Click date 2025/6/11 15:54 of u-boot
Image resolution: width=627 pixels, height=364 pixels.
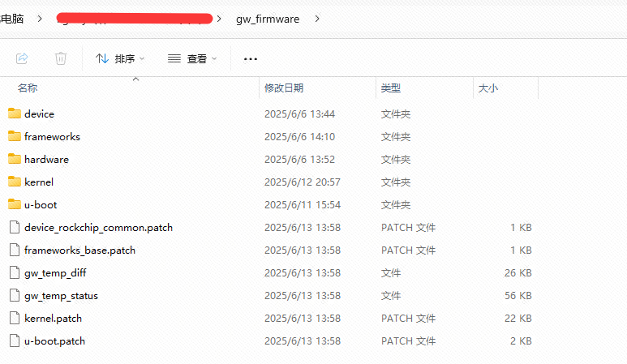pyautogui.click(x=303, y=205)
